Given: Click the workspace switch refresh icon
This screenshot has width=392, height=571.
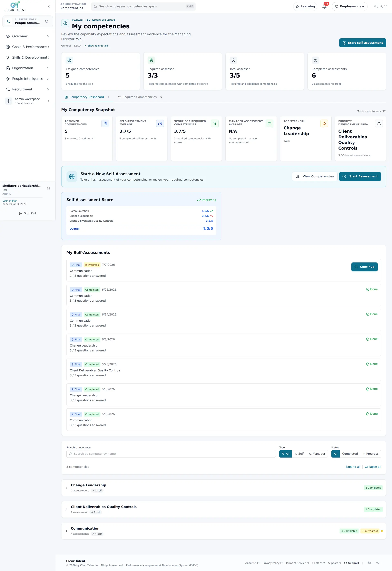Looking at the screenshot, I should [47, 21].
